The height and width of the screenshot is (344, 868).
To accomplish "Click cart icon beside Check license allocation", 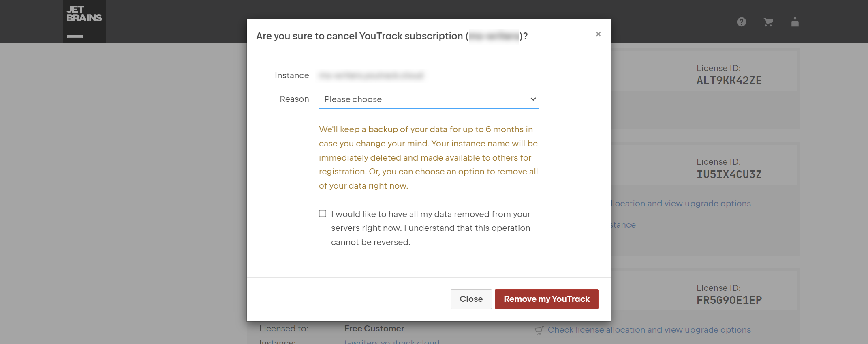I will pyautogui.click(x=539, y=330).
